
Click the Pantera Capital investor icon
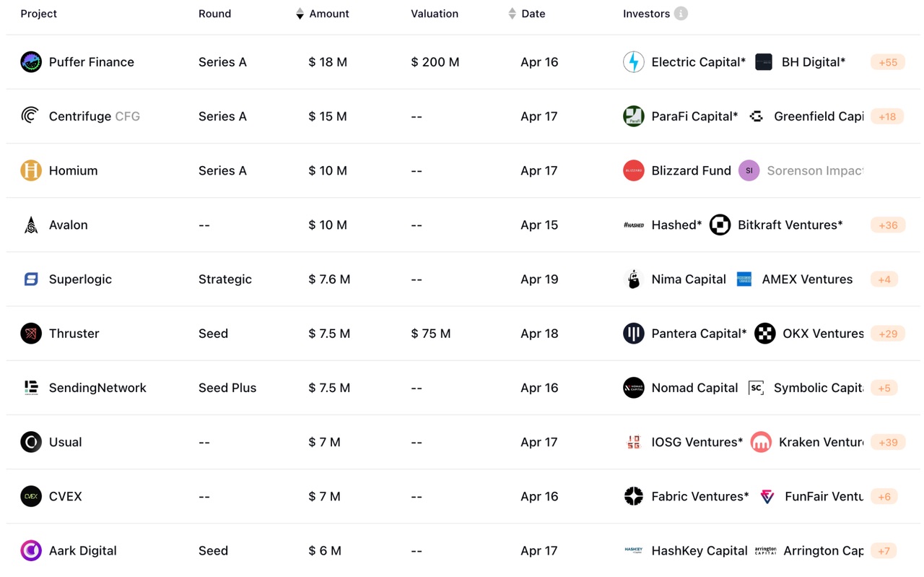pos(633,334)
